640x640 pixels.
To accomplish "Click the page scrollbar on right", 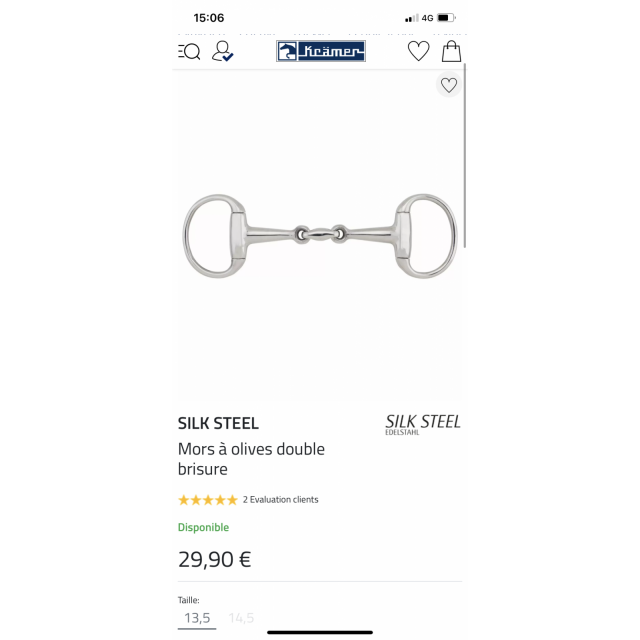I will coord(464,155).
